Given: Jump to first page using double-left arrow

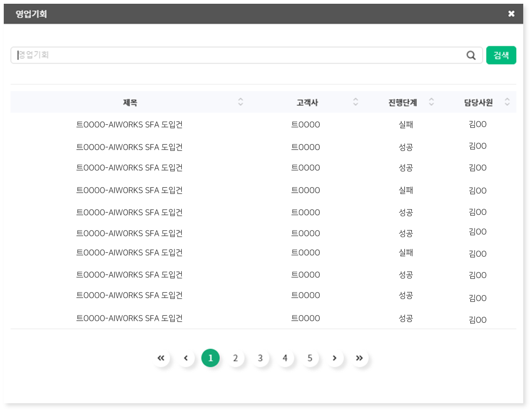Looking at the screenshot, I should (161, 358).
